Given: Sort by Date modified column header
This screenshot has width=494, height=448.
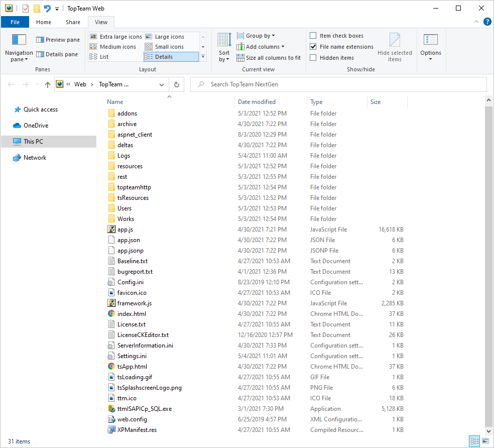Looking at the screenshot, I should [x=271, y=102].
